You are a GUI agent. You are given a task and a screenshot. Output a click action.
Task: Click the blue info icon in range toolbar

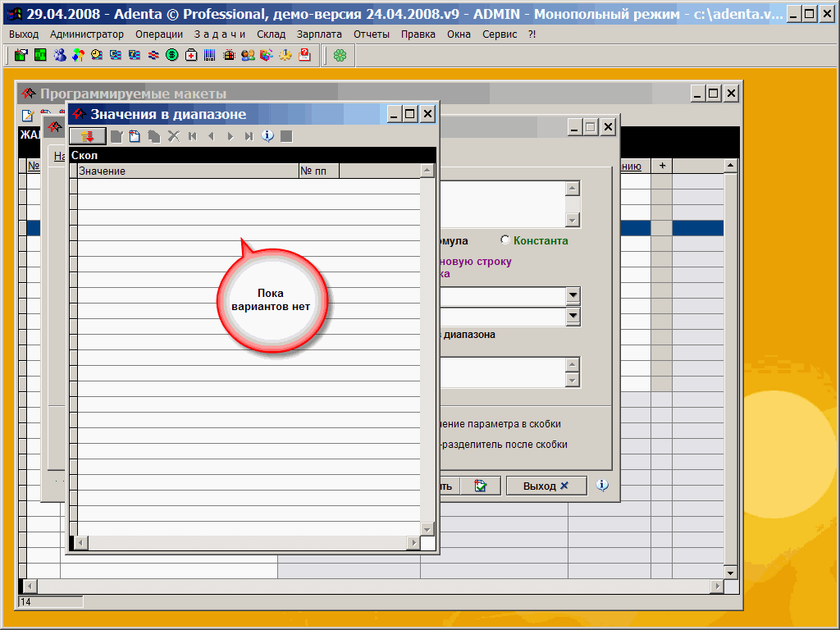point(267,136)
